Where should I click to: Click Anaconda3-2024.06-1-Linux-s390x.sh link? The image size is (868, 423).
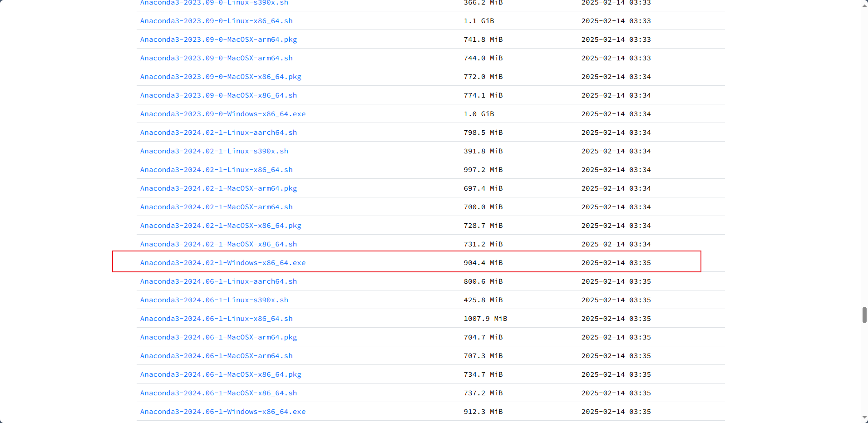[214, 300]
